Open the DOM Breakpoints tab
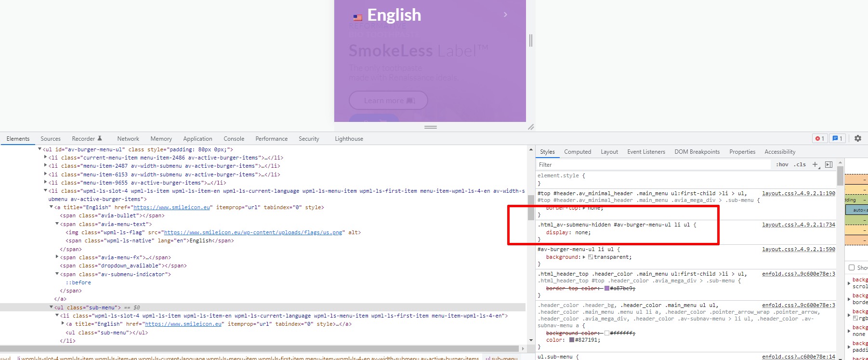 (697, 152)
